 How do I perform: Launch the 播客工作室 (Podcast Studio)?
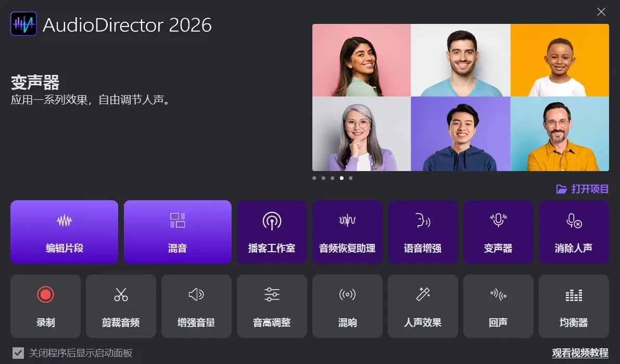click(272, 231)
